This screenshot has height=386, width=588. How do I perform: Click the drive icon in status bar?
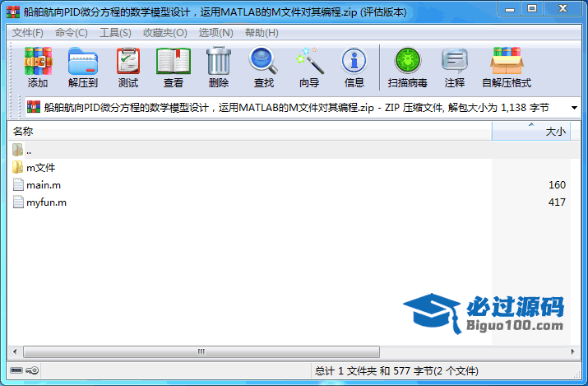(16, 370)
